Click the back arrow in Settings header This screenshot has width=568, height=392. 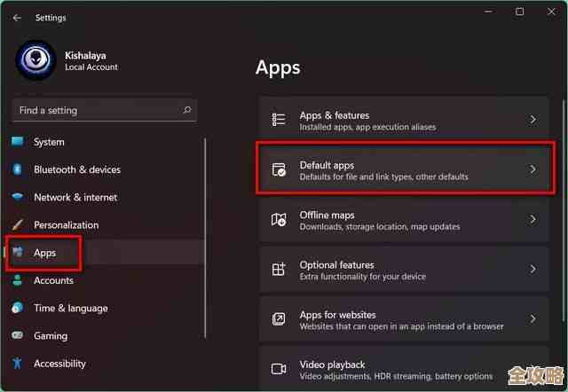17,18
